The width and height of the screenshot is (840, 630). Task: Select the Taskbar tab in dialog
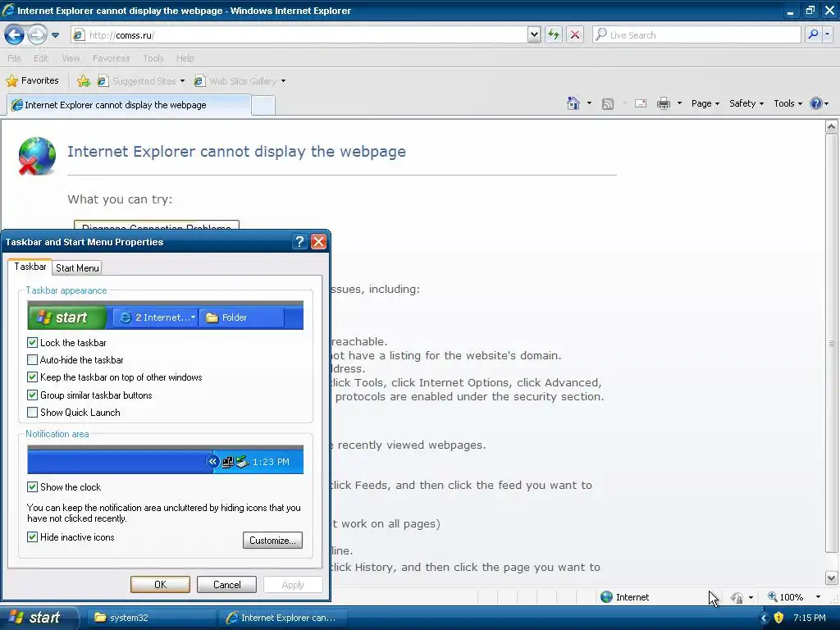pos(30,267)
